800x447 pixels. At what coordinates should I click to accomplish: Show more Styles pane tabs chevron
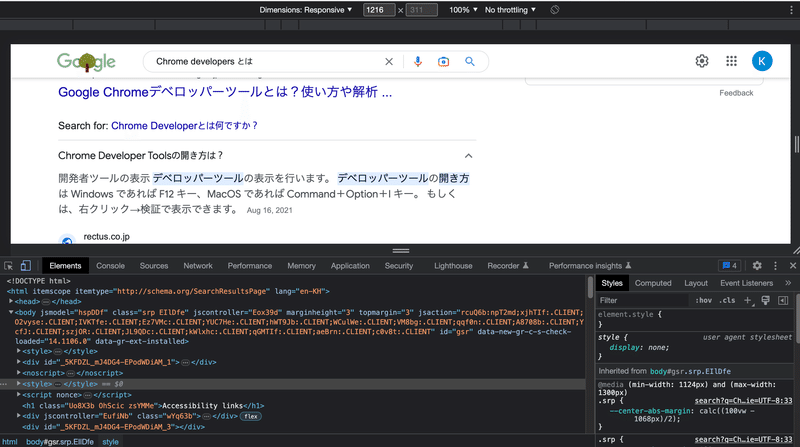[788, 283]
